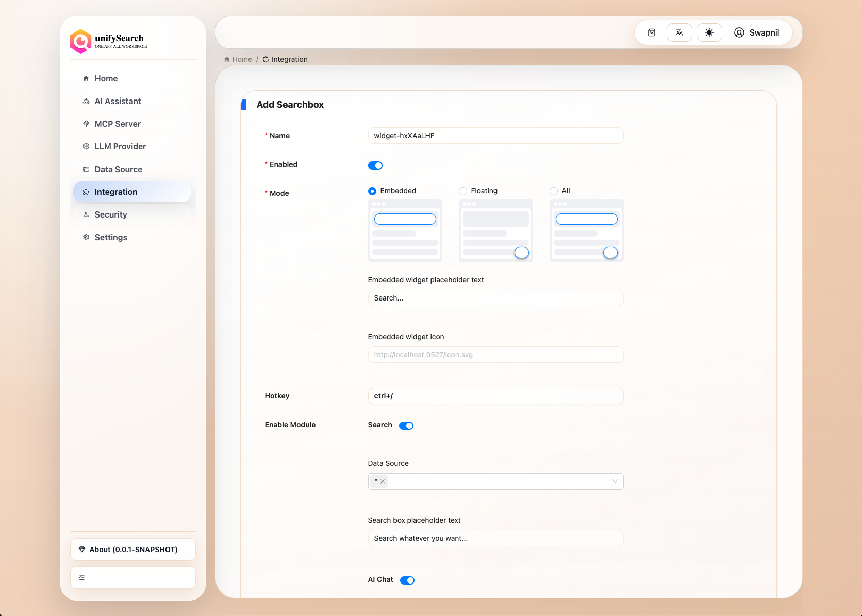The height and width of the screenshot is (616, 862).
Task: Click the Swapnil user profile icon
Action: click(739, 32)
